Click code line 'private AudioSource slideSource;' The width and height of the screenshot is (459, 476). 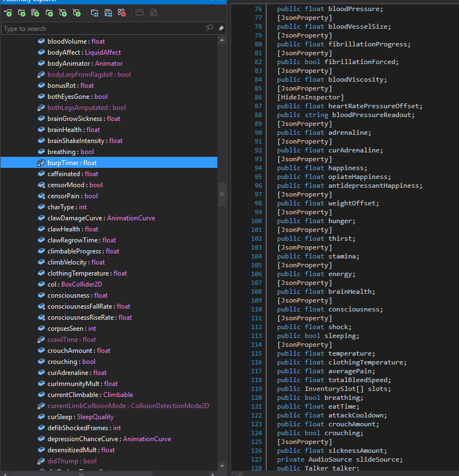point(340,459)
